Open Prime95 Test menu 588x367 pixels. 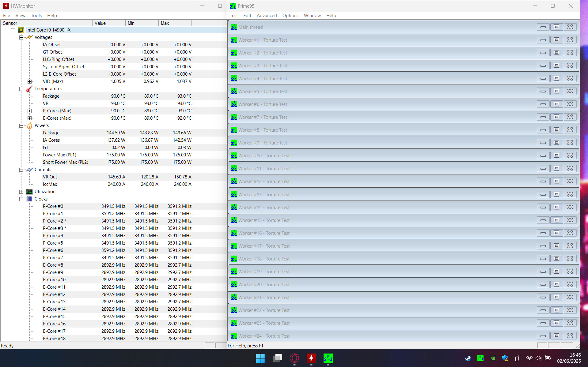pos(234,16)
